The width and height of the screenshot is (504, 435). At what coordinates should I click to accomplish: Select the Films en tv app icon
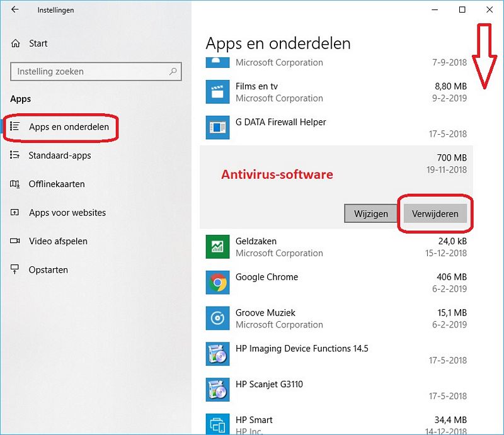tap(217, 92)
